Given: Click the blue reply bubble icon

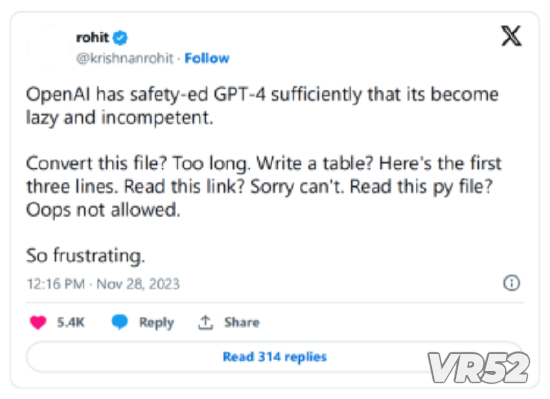Looking at the screenshot, I should pyautogui.click(x=120, y=322).
